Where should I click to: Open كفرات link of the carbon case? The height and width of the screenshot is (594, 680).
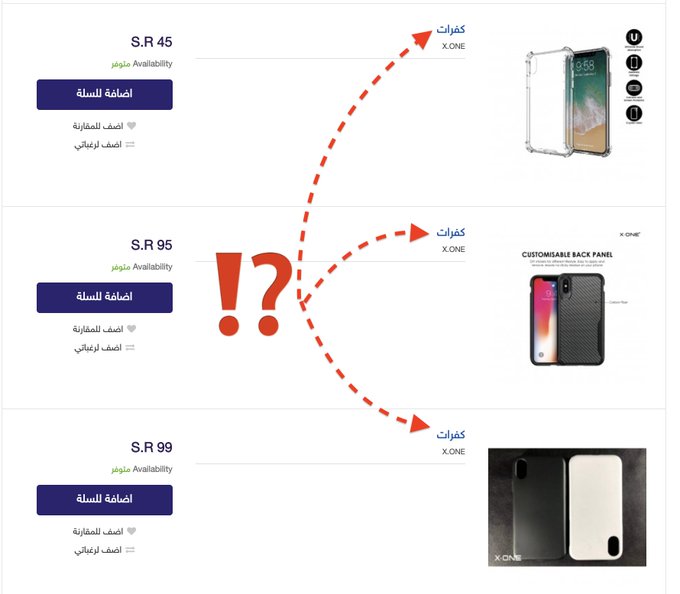[x=451, y=232]
